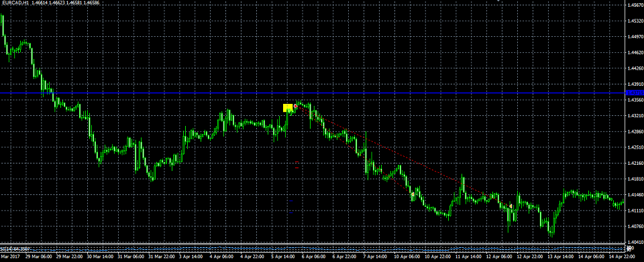Select the blue horizontal price line
This screenshot has width=644, height=262.
312,93
